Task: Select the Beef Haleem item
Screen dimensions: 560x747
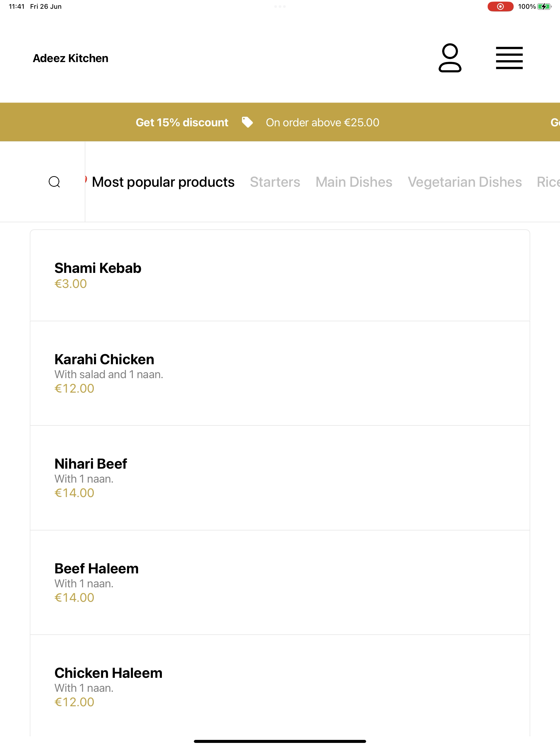Action: click(x=280, y=583)
